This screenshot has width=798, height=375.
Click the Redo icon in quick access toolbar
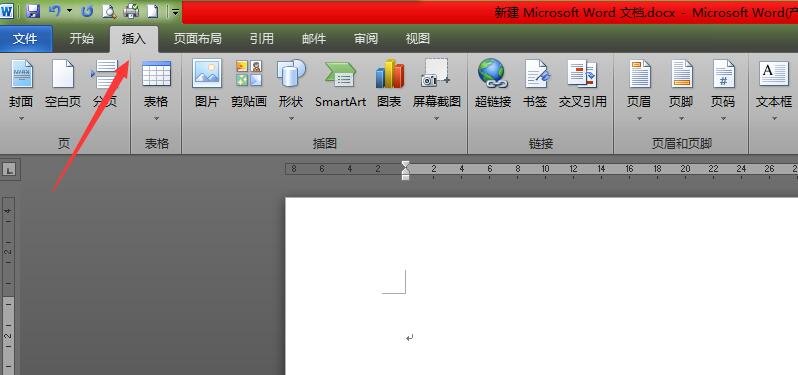(86, 11)
